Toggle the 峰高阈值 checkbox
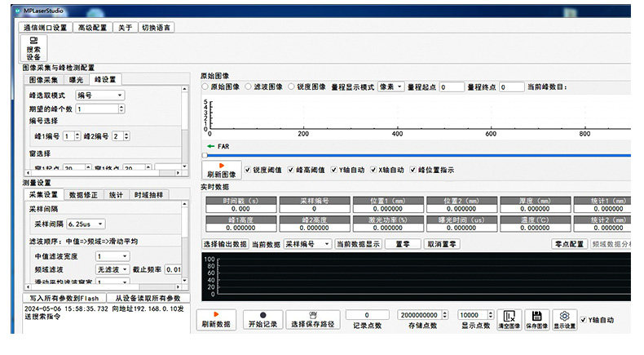 click(x=291, y=170)
